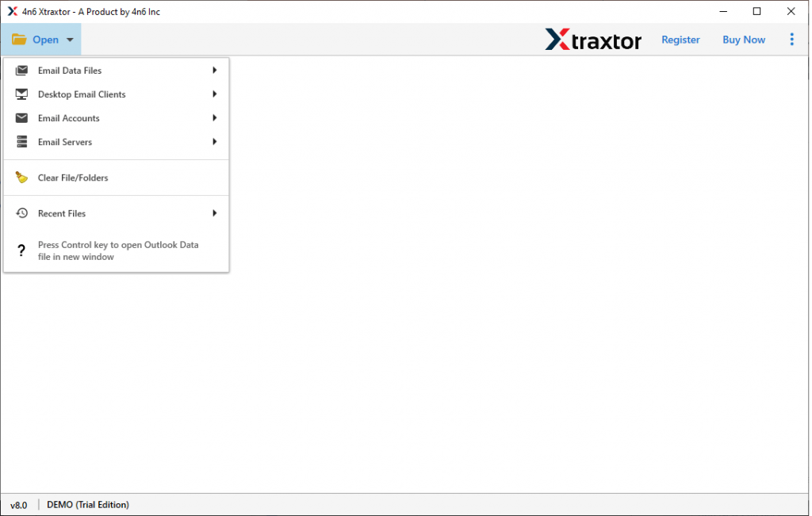This screenshot has width=812, height=516.
Task: Click the Xtraxtor logo
Action: [x=593, y=39]
